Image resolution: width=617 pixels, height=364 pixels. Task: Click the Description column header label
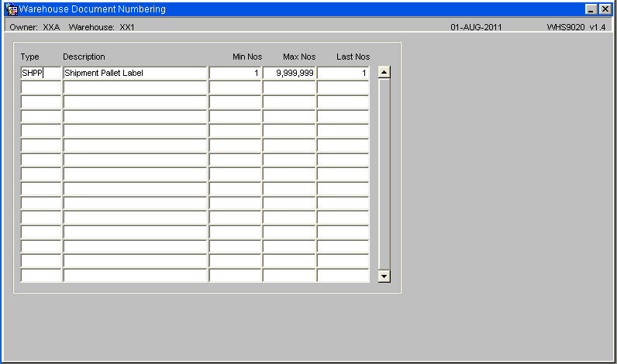point(84,57)
